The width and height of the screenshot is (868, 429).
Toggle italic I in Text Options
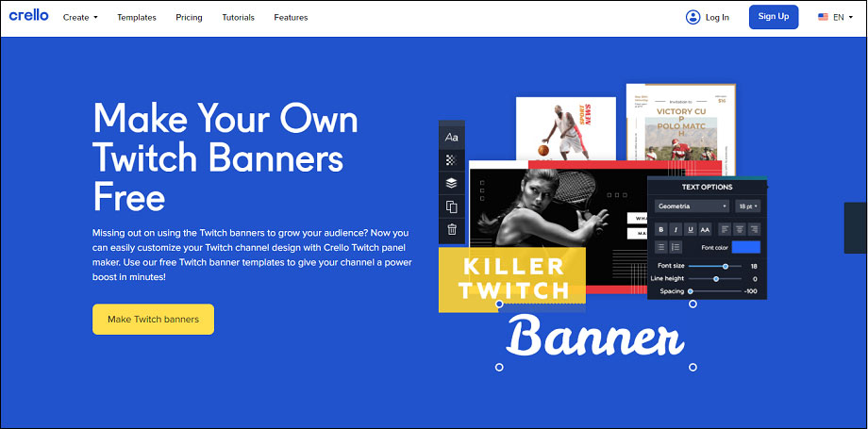(x=676, y=229)
